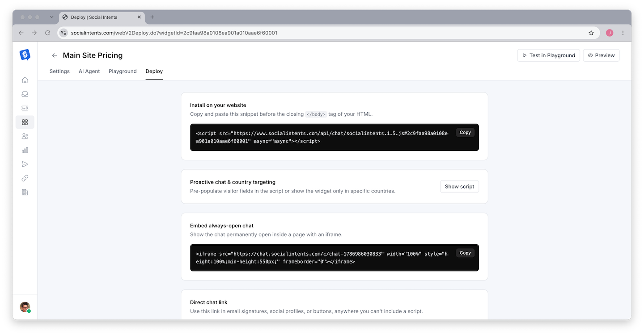Reload the page with browser refresh icon
644x335 pixels.
48,33
